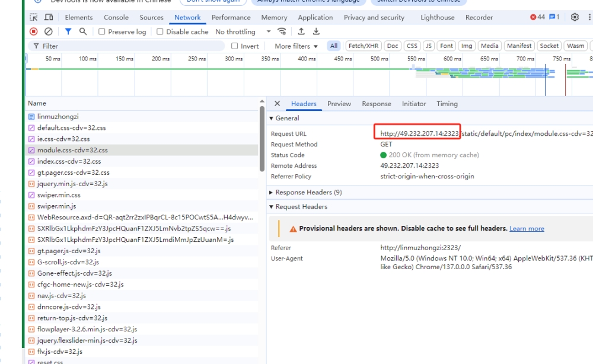
Task: Click default.css-cdv=32.css stylesheet icon
Action: 32,128
